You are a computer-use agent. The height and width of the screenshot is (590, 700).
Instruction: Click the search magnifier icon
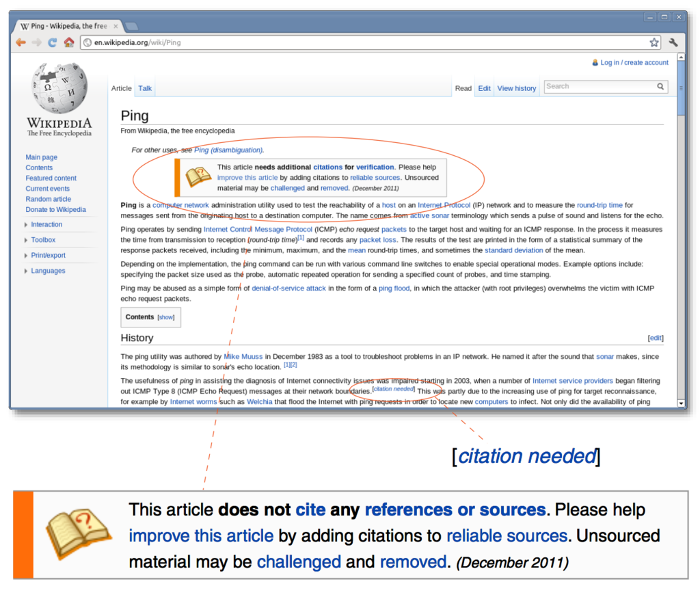pyautogui.click(x=660, y=86)
